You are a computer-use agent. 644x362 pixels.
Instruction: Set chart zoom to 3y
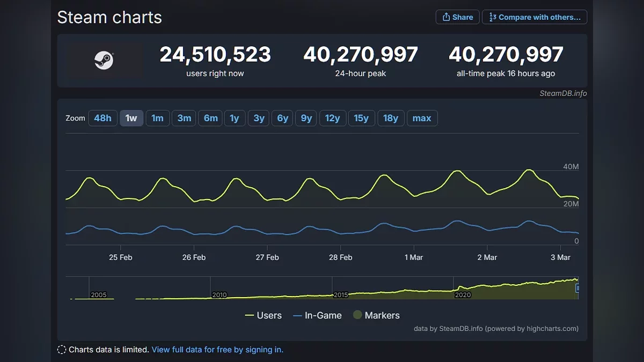[x=259, y=118]
